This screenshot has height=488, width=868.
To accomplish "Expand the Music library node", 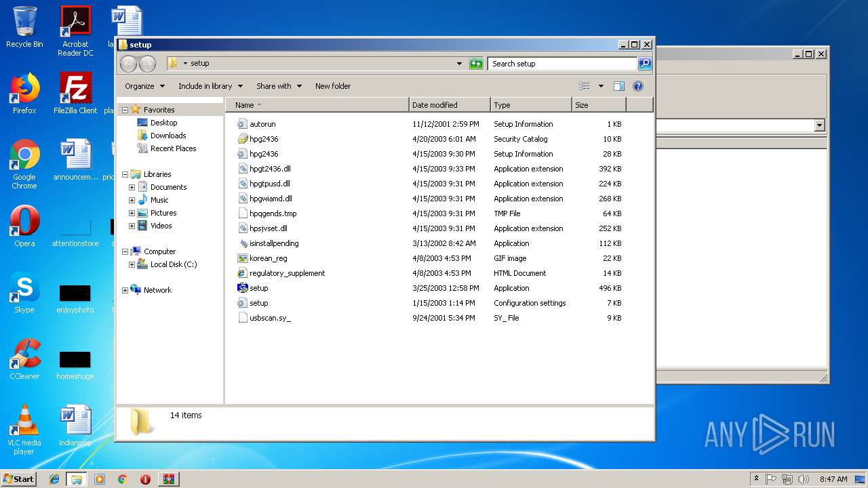I will tap(132, 200).
